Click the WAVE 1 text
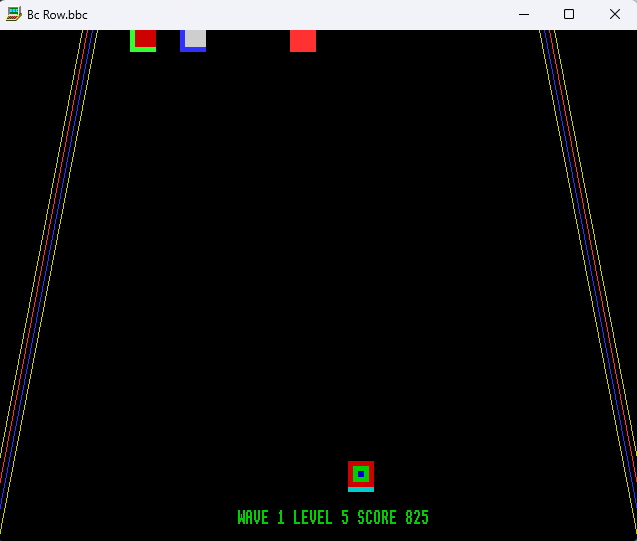 [x=261, y=517]
